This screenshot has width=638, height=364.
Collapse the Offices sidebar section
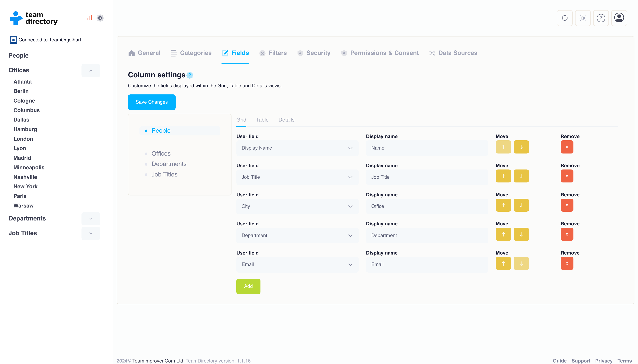click(91, 71)
